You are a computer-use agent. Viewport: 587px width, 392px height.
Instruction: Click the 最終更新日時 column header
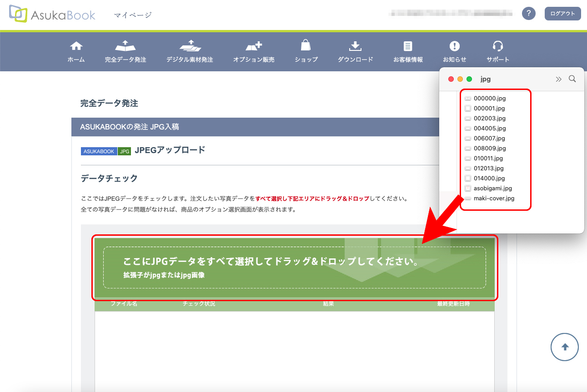tap(453, 304)
